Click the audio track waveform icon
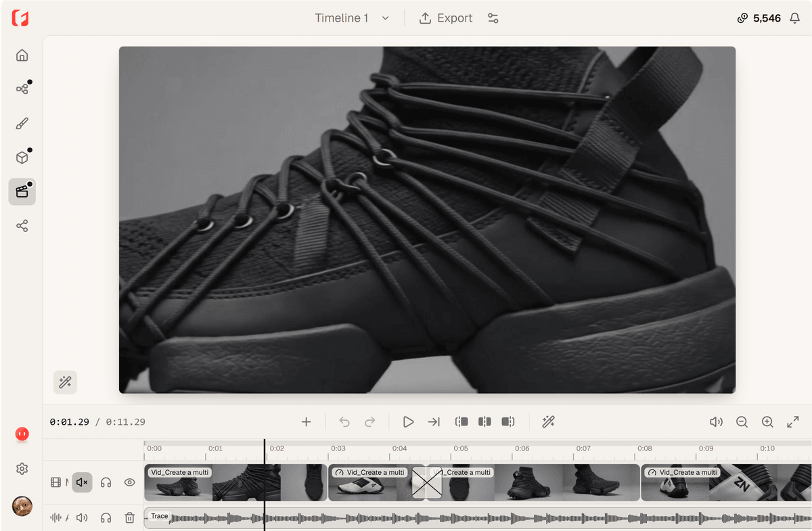 point(55,517)
